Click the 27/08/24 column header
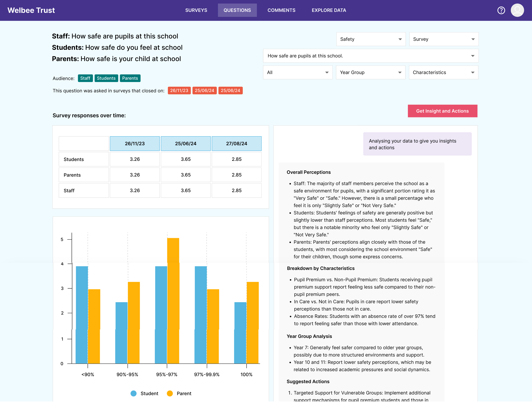532x402 pixels. tap(237, 143)
